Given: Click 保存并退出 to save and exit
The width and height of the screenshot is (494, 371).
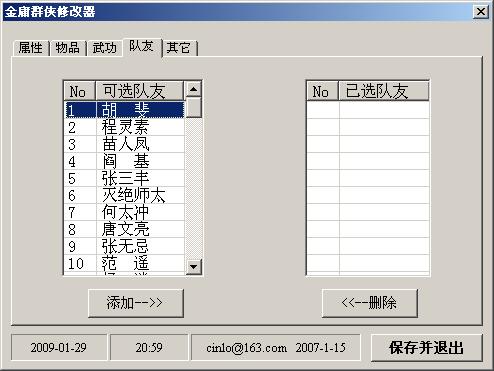Looking at the screenshot, I should coord(427,348).
